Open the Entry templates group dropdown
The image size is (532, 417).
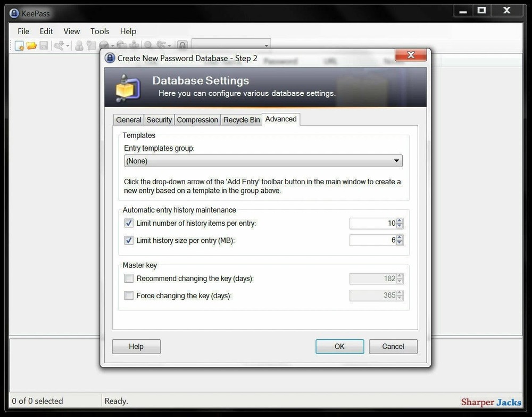click(x=396, y=160)
